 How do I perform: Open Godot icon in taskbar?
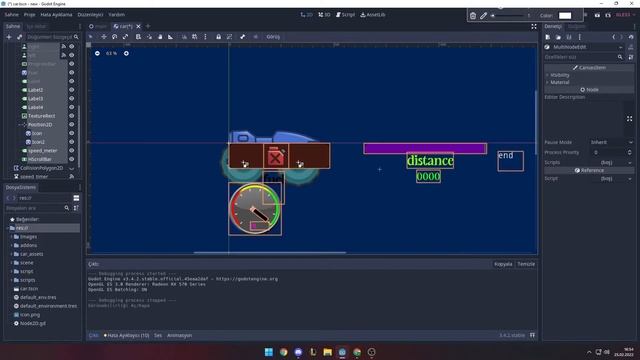[x=342, y=352]
